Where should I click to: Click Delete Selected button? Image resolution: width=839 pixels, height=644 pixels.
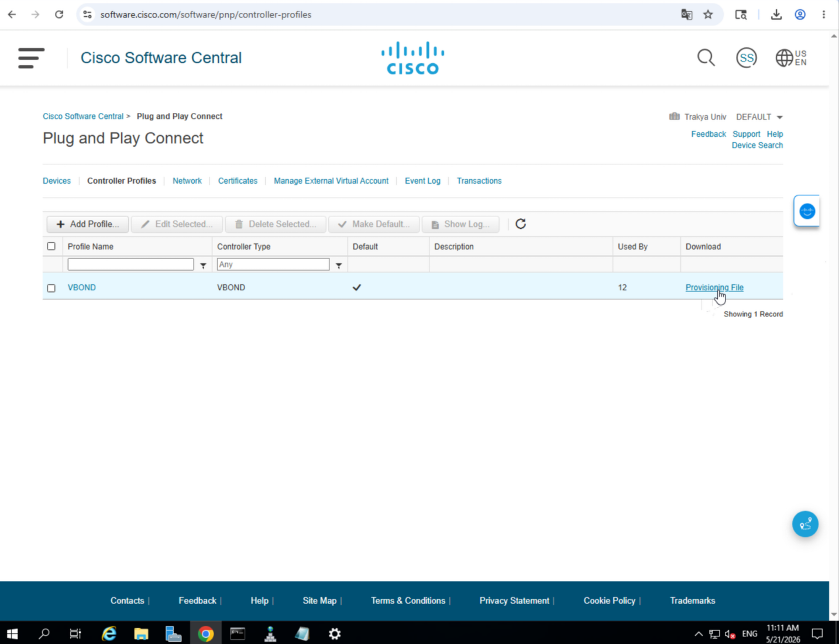[276, 224]
